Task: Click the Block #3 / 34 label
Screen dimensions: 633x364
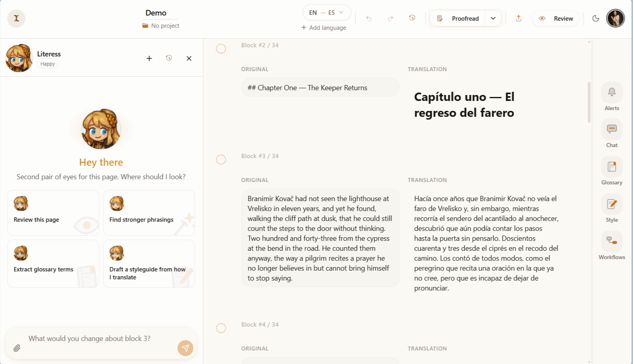Action: point(260,156)
